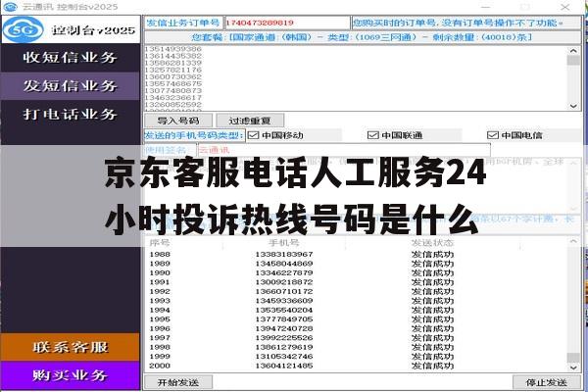The image size is (588, 392).
Task: Click scroll down arrow of results table
Action: (x=573, y=367)
